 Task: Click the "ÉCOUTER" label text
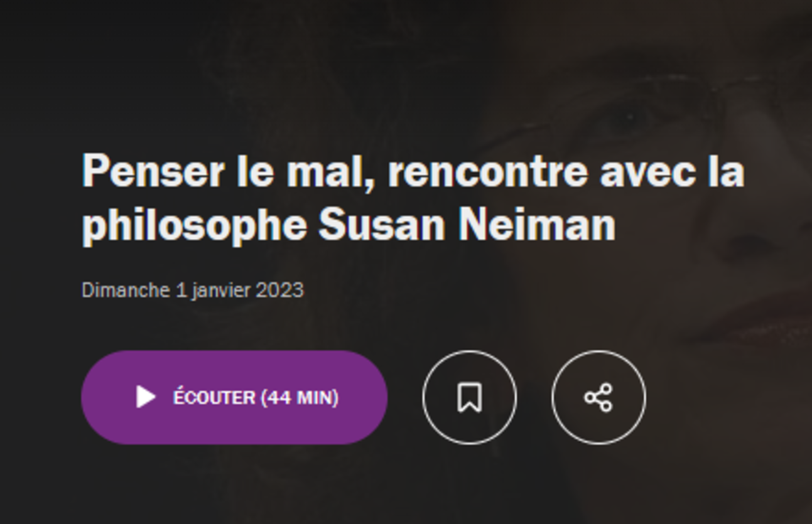(x=214, y=397)
